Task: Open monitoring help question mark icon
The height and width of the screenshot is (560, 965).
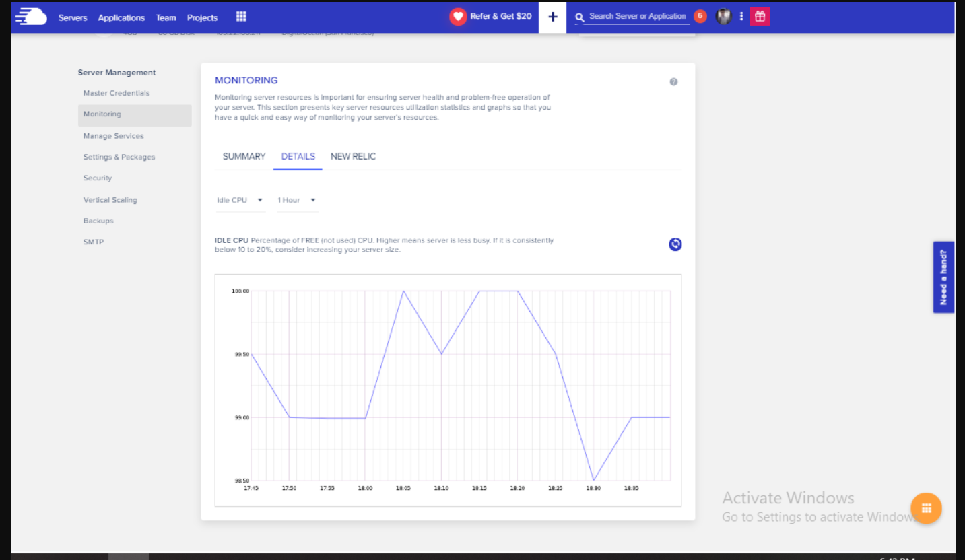Action: [x=673, y=81]
